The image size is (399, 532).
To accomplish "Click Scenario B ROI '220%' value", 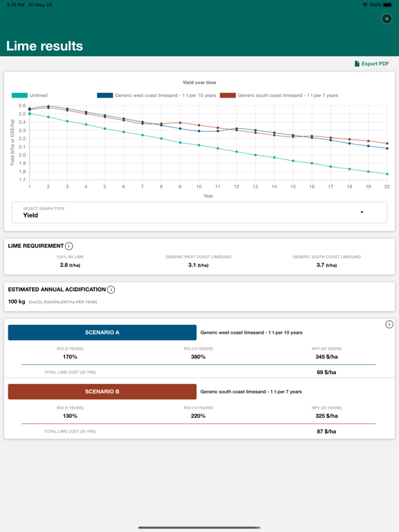I will (198, 416).
